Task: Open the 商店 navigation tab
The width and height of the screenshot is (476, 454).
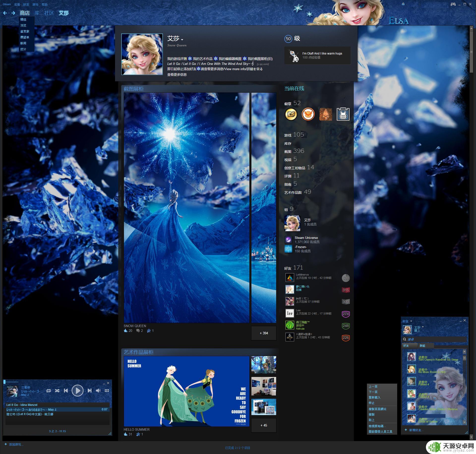Action: [25, 13]
